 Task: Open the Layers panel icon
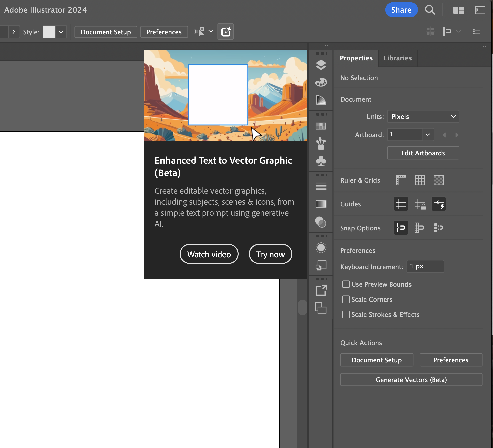click(x=321, y=64)
